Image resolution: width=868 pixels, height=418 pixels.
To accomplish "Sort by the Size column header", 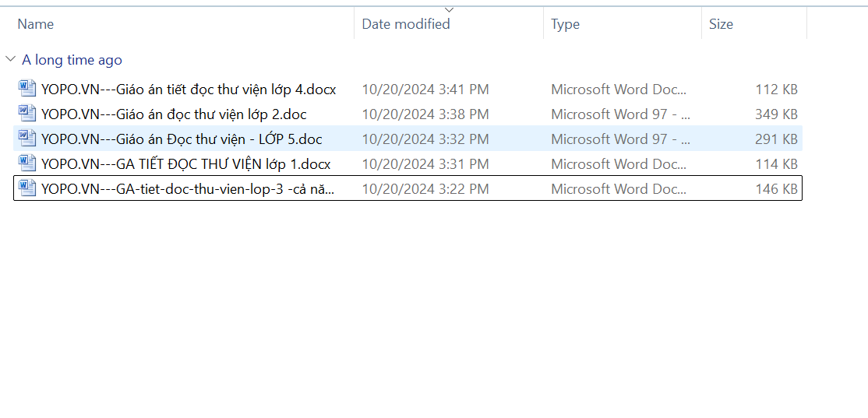I will point(721,24).
